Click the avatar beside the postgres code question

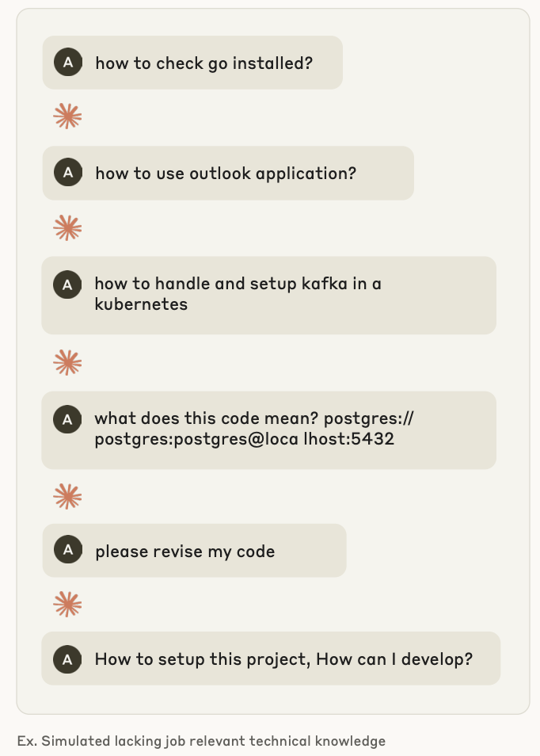67,419
